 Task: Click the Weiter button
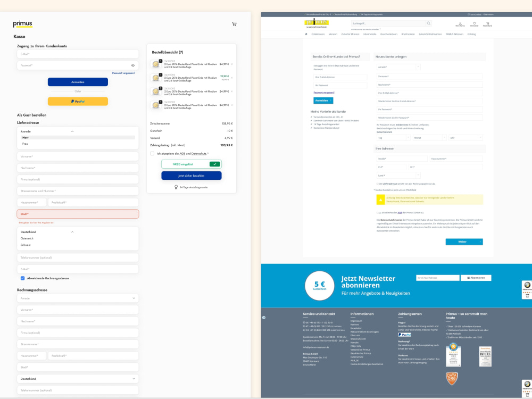click(x=464, y=242)
